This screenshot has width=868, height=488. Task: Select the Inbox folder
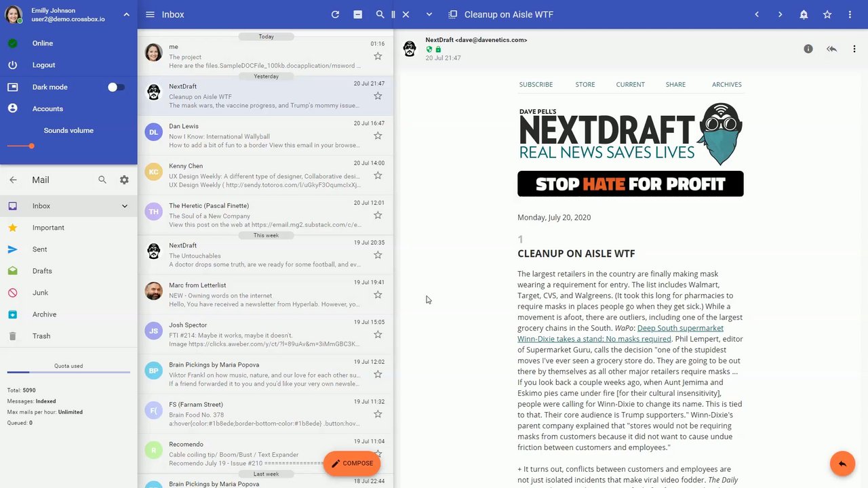[68, 206]
